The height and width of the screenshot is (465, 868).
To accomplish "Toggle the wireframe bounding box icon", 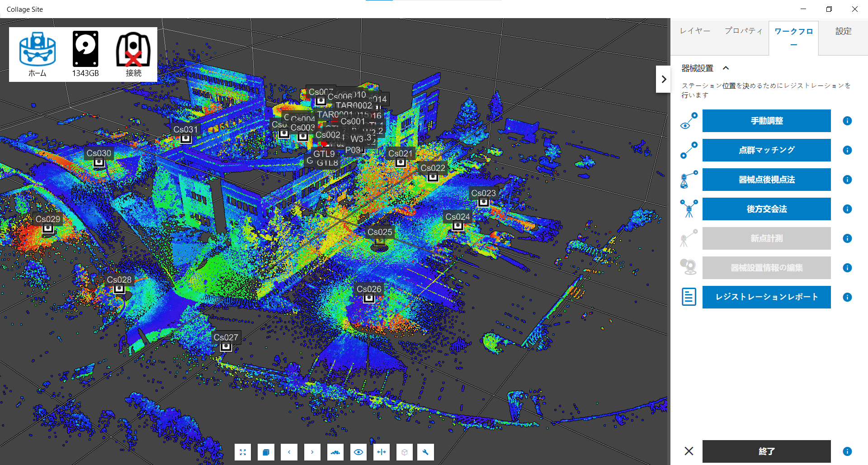I will (x=405, y=452).
